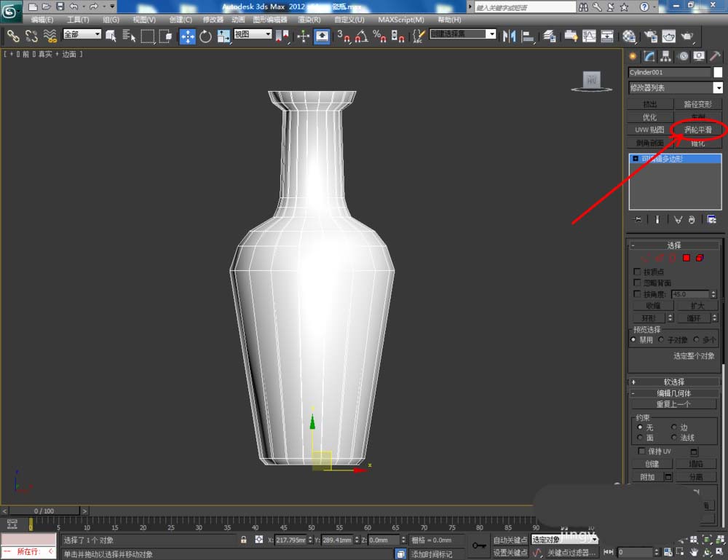Viewport: 728px width, 560px height.
Task: Click the 优化 modifier button
Action: click(649, 117)
